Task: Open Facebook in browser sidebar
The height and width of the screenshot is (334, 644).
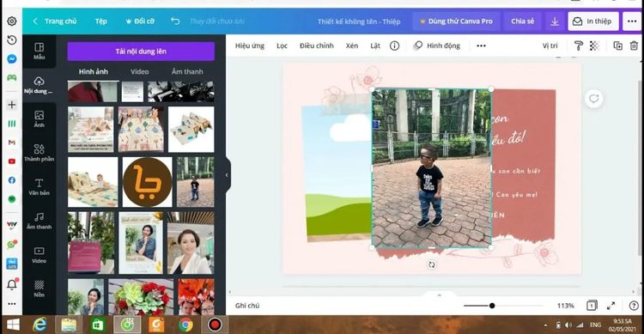Action: (12, 180)
